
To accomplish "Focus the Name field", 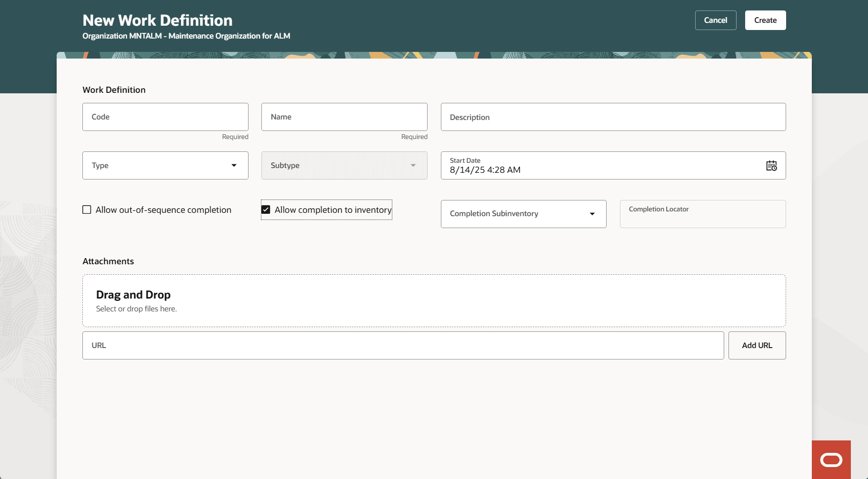I will (x=344, y=117).
